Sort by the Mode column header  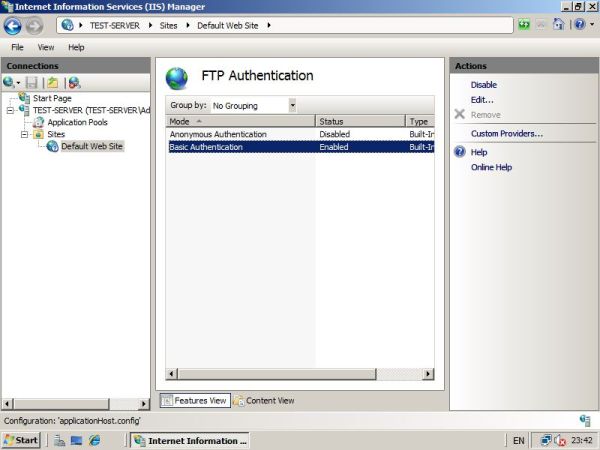coord(240,122)
